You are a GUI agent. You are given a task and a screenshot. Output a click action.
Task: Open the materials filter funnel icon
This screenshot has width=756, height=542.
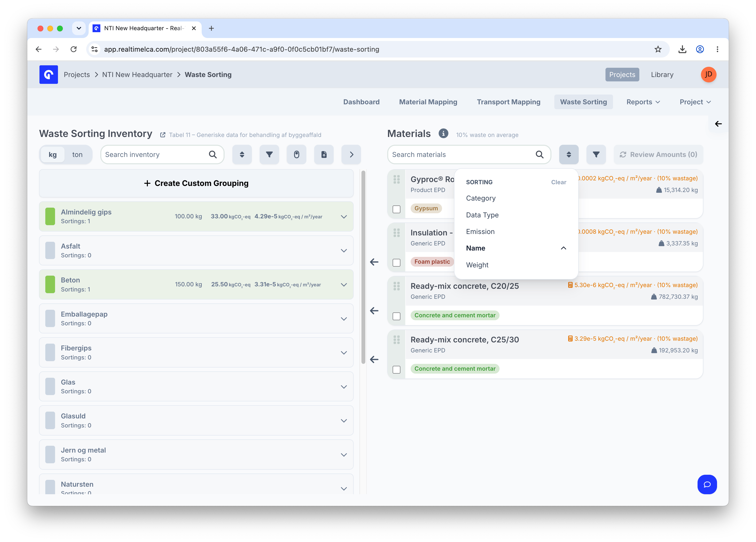click(x=596, y=155)
